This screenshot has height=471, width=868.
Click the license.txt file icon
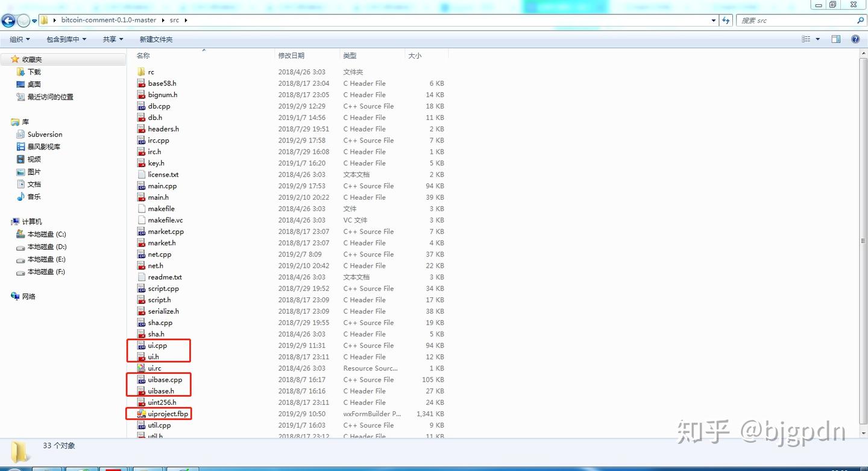click(141, 174)
